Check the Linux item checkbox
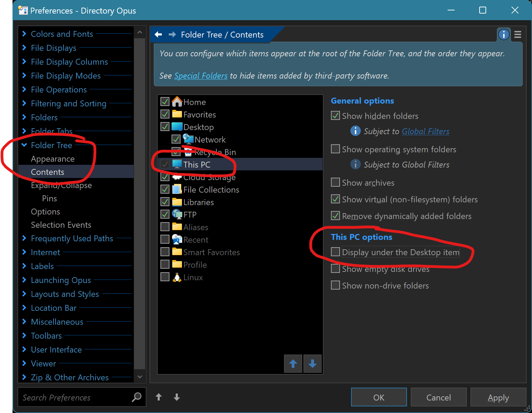Viewport: 532px width, 413px height. point(165,277)
